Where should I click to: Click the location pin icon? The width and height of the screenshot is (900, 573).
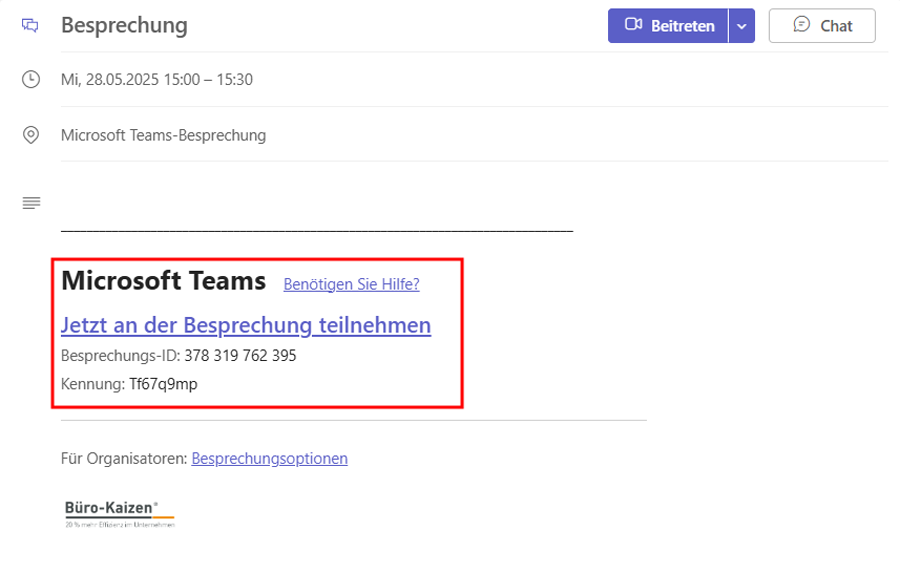click(31, 135)
